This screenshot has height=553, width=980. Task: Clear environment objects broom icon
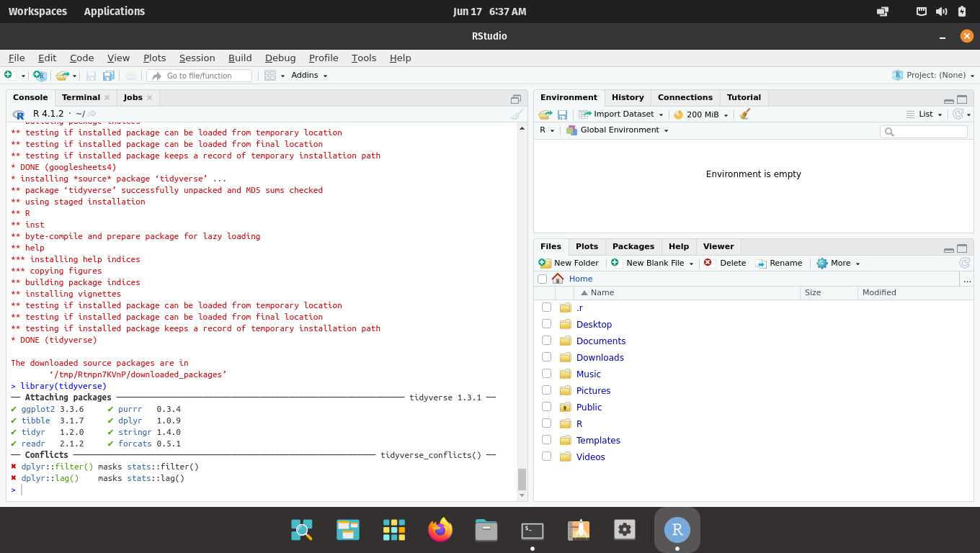(745, 114)
